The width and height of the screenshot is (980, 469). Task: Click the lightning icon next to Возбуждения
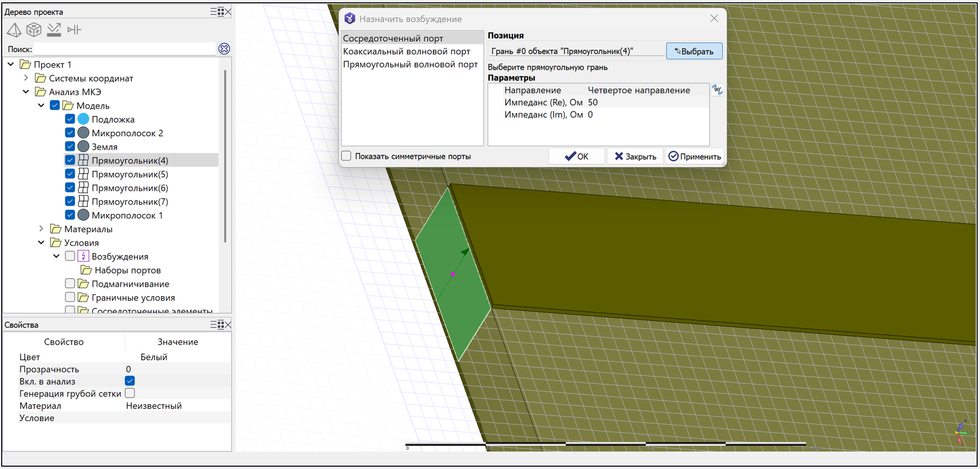pyautogui.click(x=83, y=257)
